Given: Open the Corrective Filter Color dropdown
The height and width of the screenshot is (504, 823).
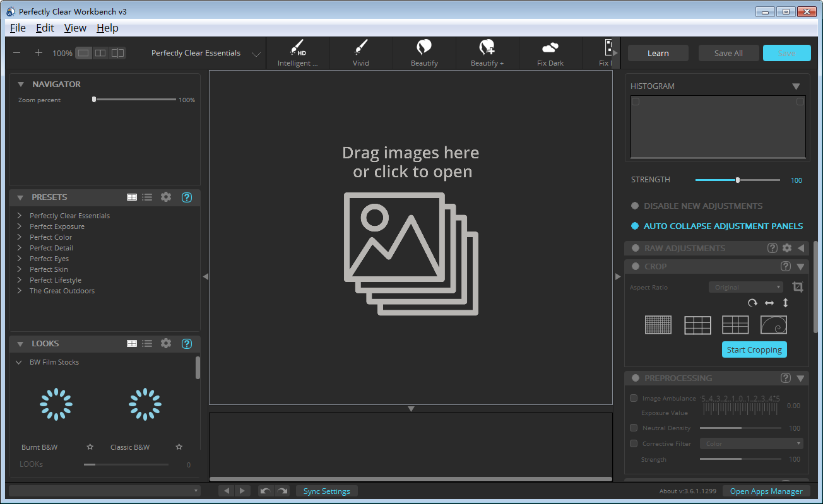Looking at the screenshot, I should point(752,443).
